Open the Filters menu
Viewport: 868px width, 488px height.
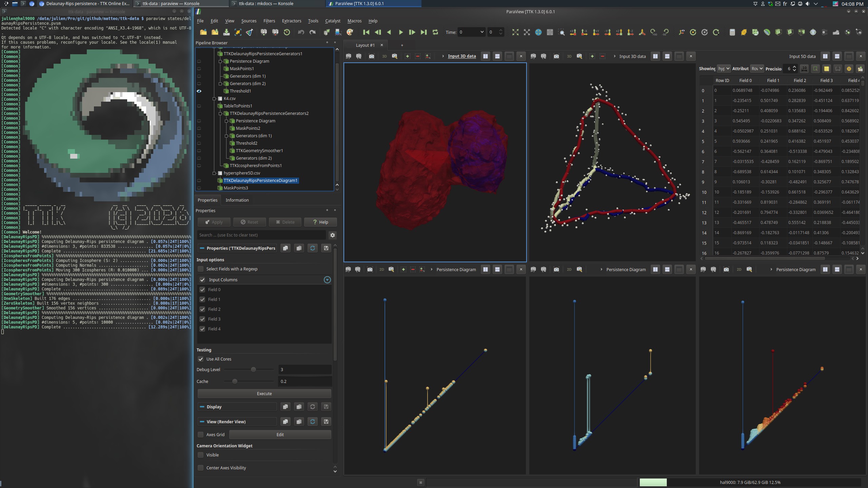(269, 21)
